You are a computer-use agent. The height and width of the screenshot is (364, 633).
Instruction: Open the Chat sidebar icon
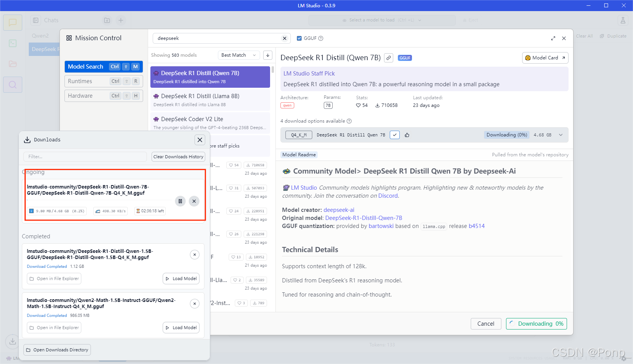point(13,23)
